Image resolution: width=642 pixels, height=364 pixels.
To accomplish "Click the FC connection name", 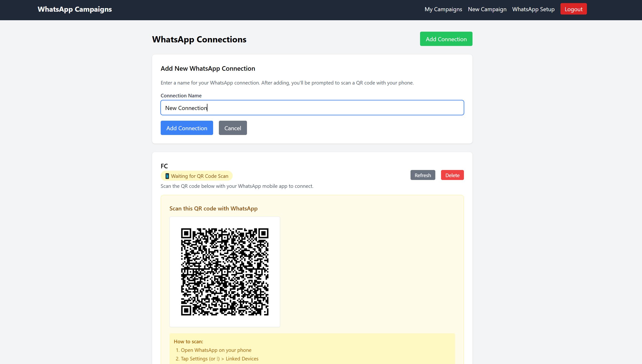I will click(x=164, y=166).
